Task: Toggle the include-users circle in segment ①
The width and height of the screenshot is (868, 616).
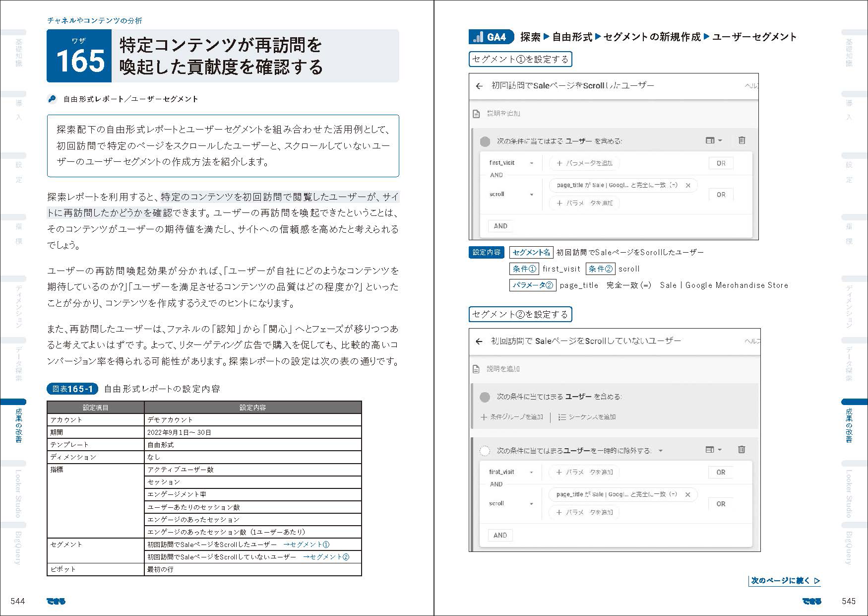Action: 484,140
